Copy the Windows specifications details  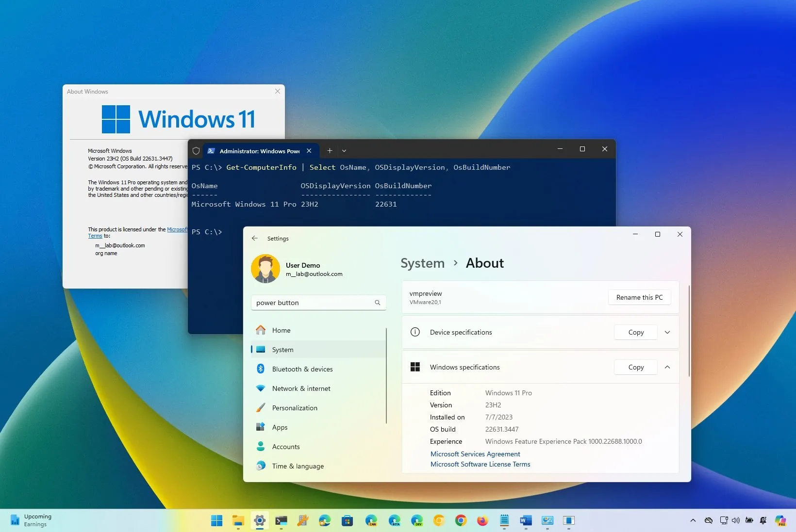coord(635,367)
